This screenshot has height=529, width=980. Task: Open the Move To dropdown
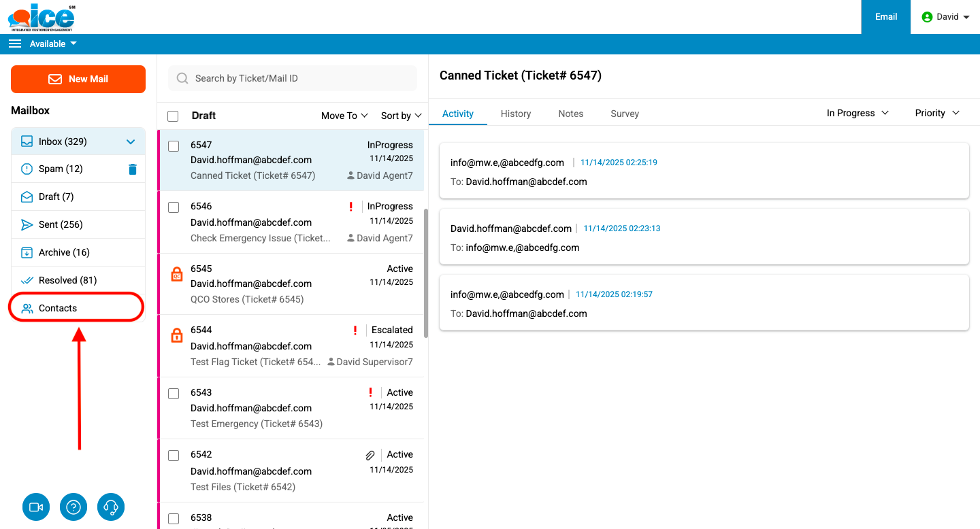click(x=344, y=116)
